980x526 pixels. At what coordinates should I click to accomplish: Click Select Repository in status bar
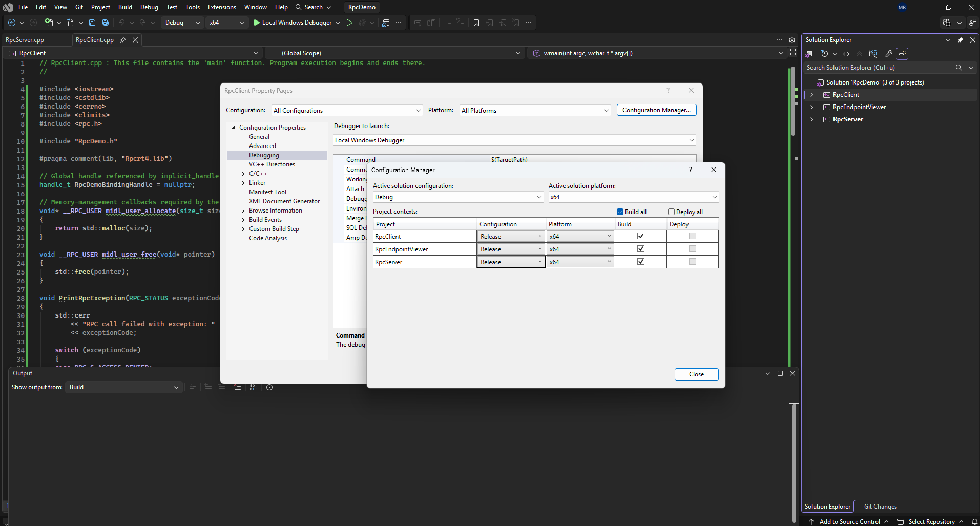[x=931, y=522]
